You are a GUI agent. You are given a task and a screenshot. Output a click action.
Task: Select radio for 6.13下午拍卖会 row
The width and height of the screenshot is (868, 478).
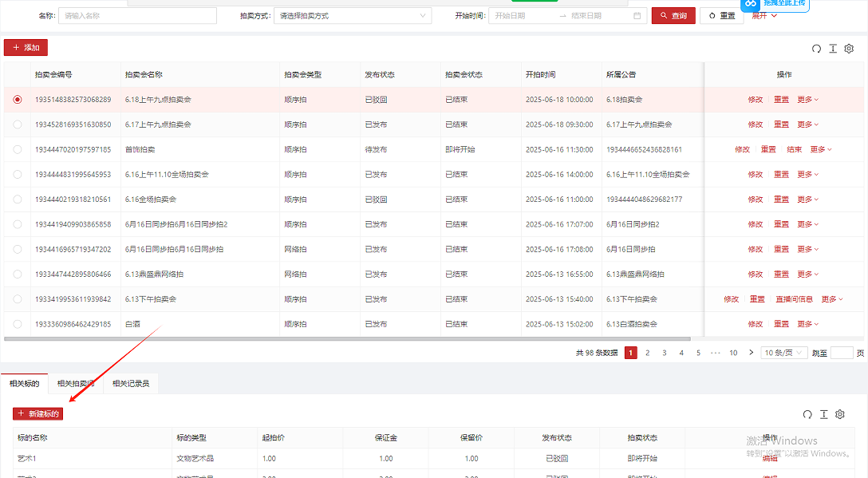18,299
